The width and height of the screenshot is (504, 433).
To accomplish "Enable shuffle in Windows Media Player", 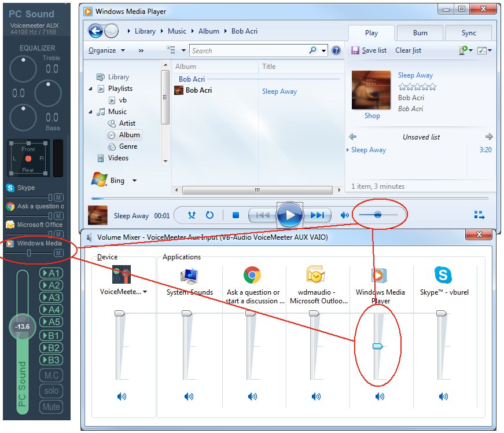I will tap(191, 214).
